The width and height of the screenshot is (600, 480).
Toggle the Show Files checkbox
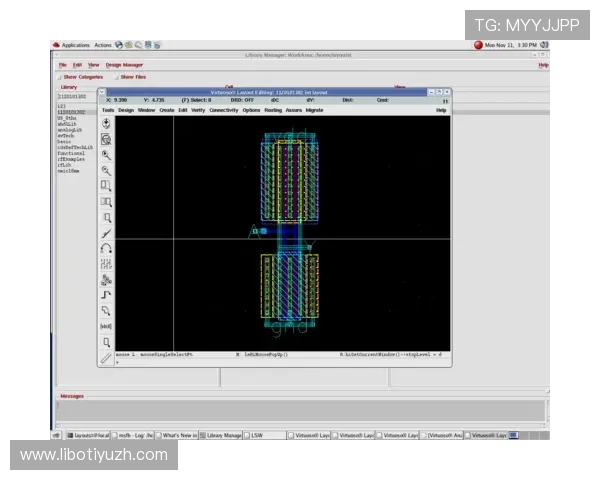[x=117, y=76]
